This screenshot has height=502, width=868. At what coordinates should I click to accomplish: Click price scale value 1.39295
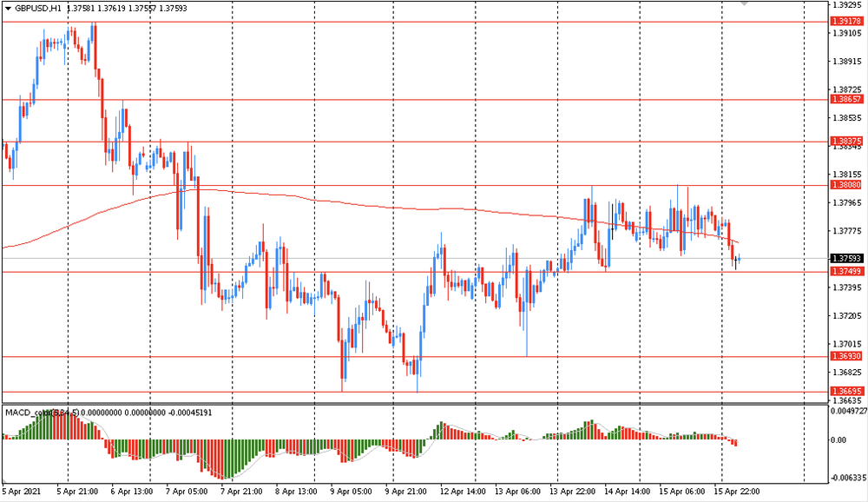847,5
